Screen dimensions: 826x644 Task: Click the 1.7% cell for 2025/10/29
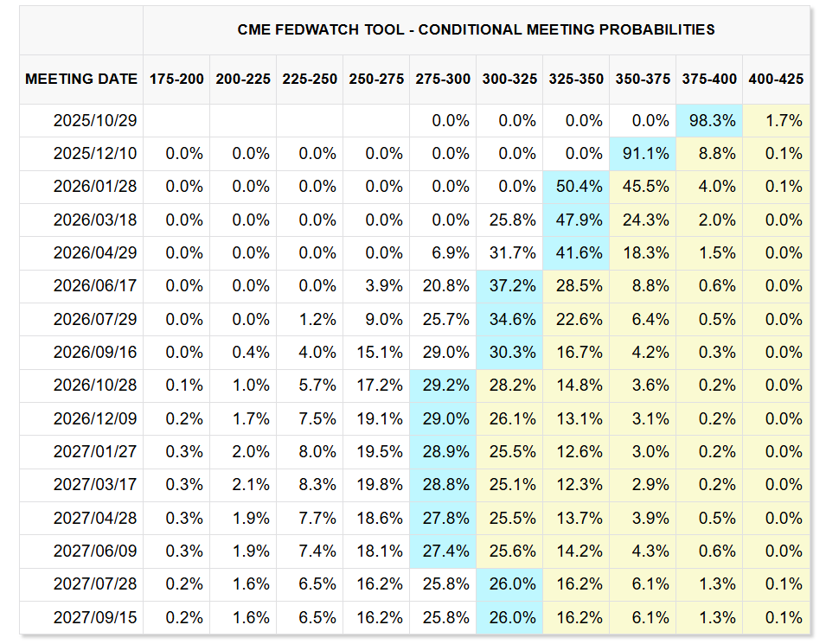(x=777, y=121)
